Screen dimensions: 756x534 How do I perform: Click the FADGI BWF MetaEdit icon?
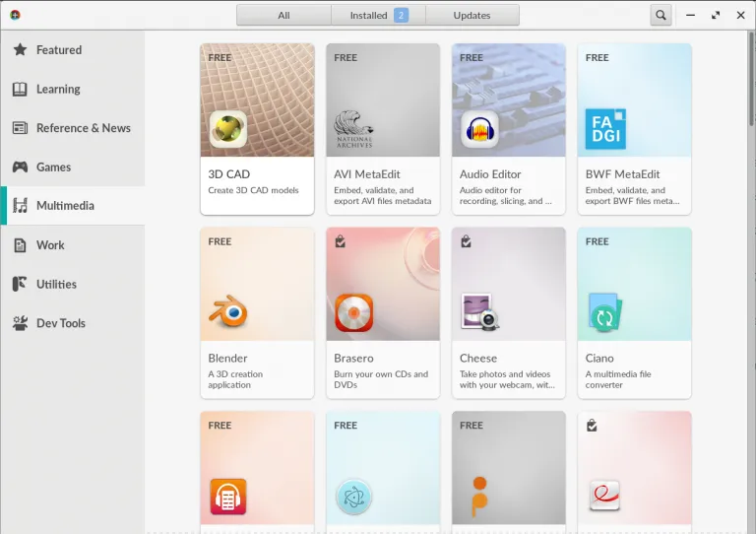point(605,129)
